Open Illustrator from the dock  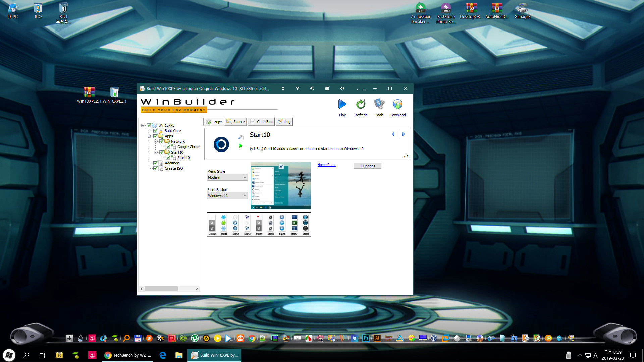(x=377, y=338)
